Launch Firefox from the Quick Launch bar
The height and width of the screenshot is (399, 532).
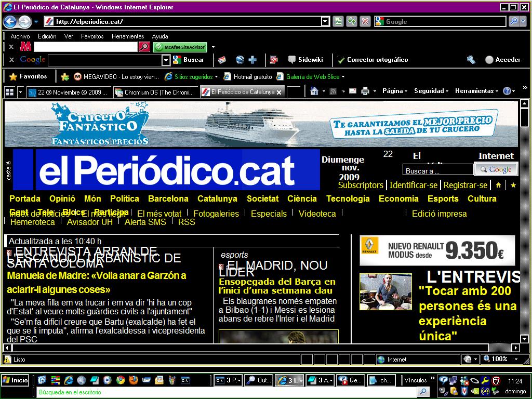coord(133,380)
